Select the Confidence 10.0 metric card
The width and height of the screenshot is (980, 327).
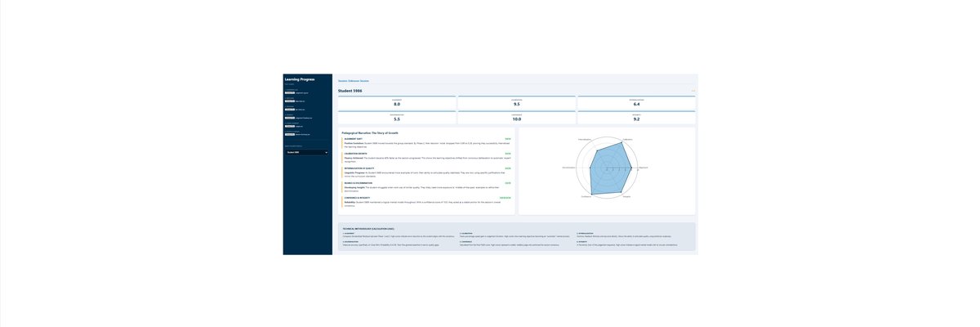[x=516, y=118]
